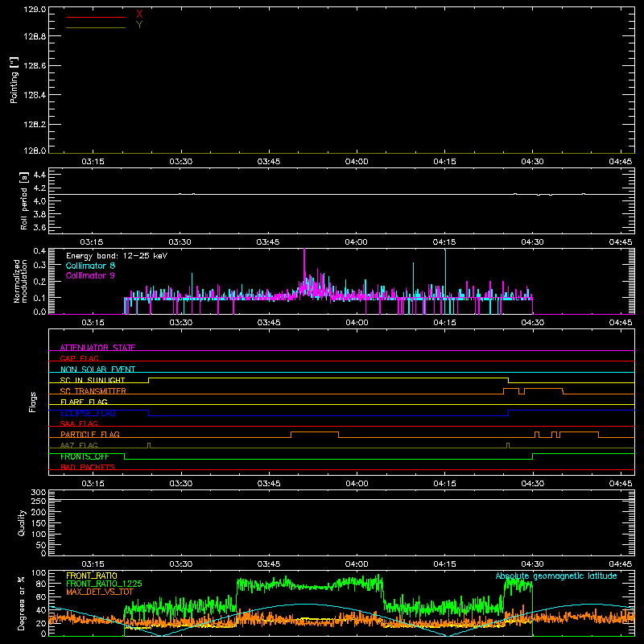Click the '4.2' roll period tick label
This screenshot has height=644, width=644.
39,188
